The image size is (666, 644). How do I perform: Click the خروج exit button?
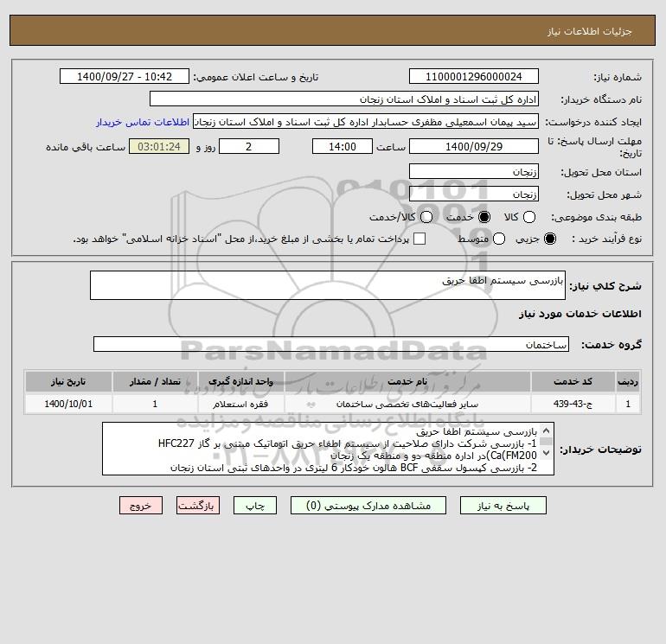tap(141, 506)
